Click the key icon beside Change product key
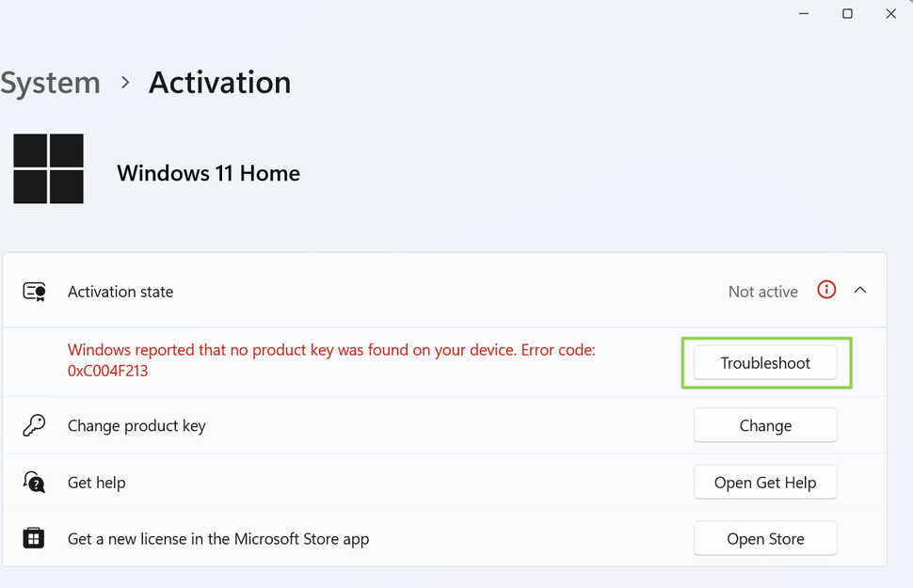 coord(34,425)
